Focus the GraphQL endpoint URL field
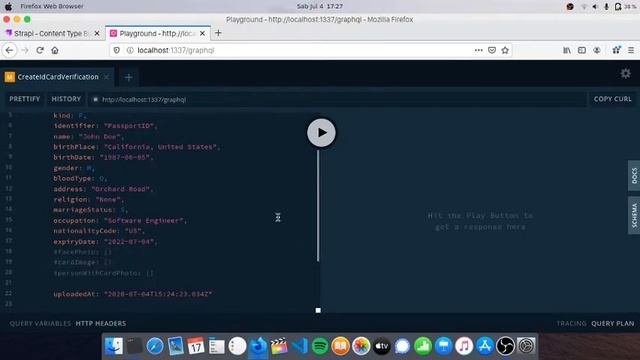Image resolution: width=640 pixels, height=360 pixels. [x=337, y=99]
